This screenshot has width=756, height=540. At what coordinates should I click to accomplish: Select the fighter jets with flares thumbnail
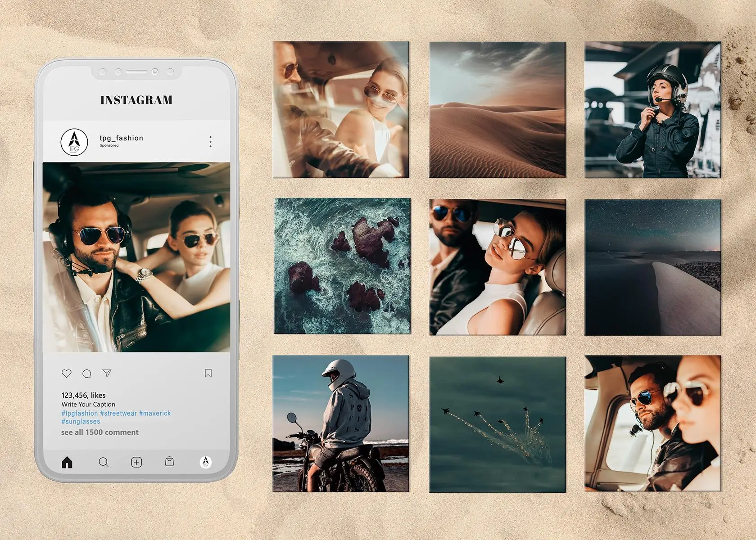[497, 424]
